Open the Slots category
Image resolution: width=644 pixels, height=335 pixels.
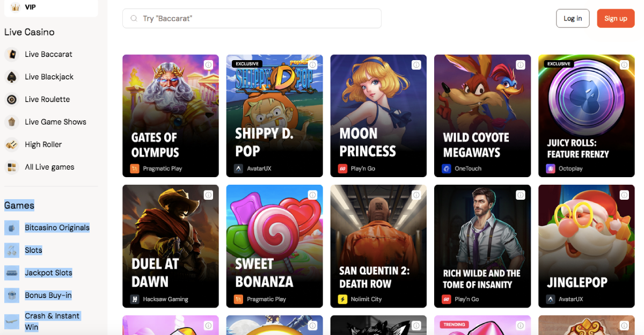coord(33,250)
